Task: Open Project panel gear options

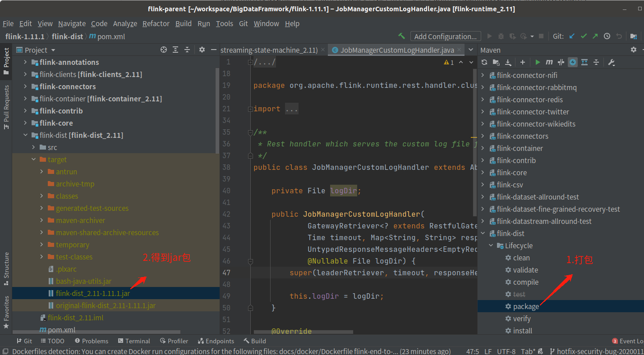Action: tap(202, 50)
